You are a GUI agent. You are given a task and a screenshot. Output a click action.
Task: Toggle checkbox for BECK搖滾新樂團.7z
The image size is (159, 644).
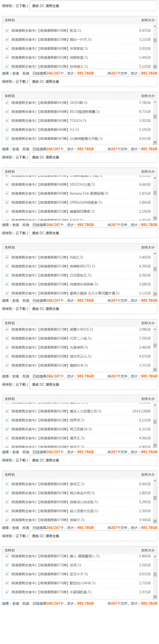click(x=7, y=112)
